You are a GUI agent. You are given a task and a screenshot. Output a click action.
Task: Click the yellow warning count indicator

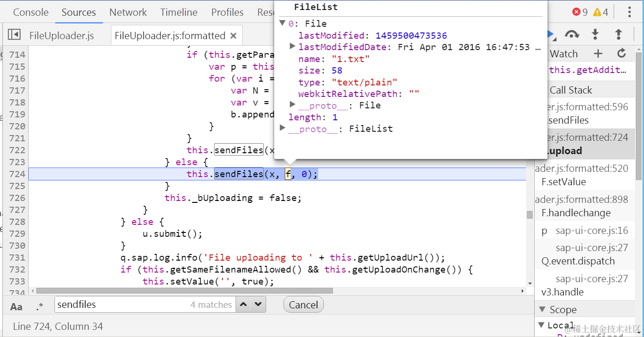coord(601,12)
